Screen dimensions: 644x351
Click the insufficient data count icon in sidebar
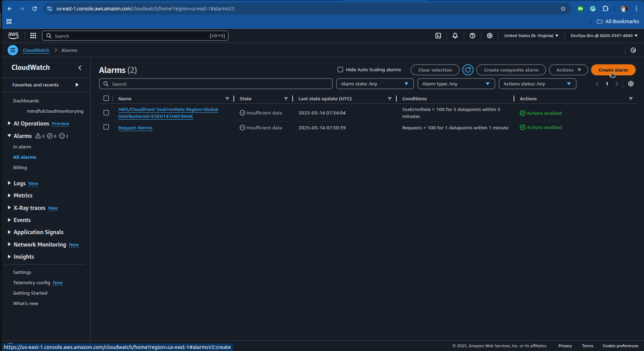pos(62,136)
